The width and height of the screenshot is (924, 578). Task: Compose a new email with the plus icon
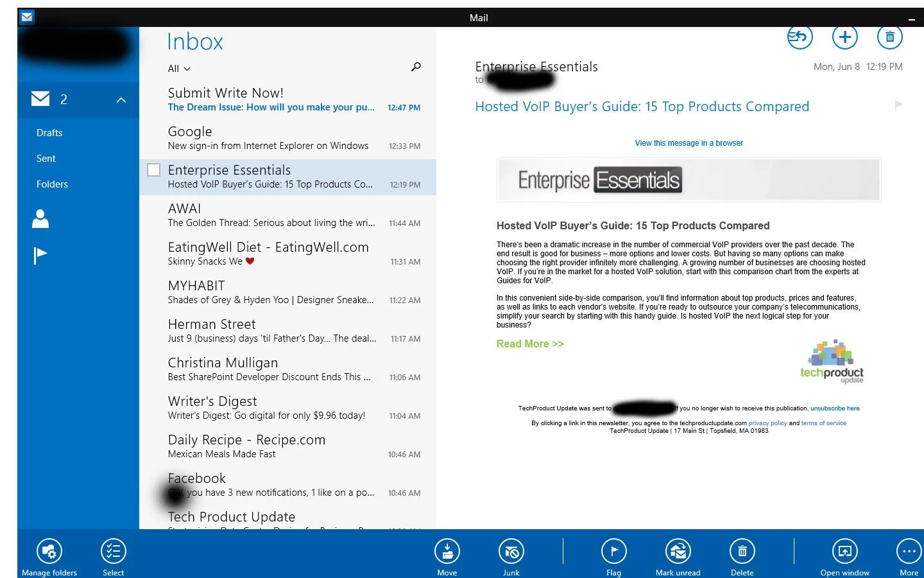pos(844,37)
